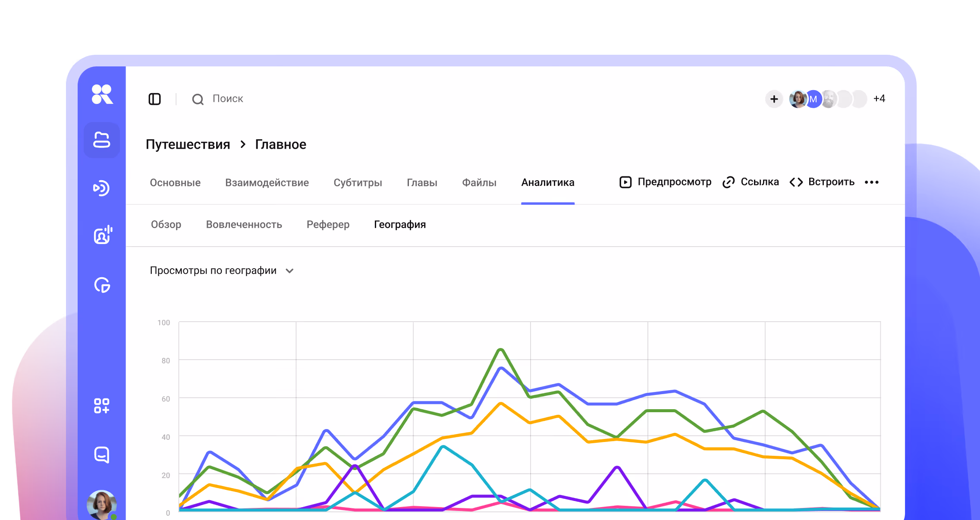
Task: Open the three-dots more options menu
Action: tap(871, 182)
